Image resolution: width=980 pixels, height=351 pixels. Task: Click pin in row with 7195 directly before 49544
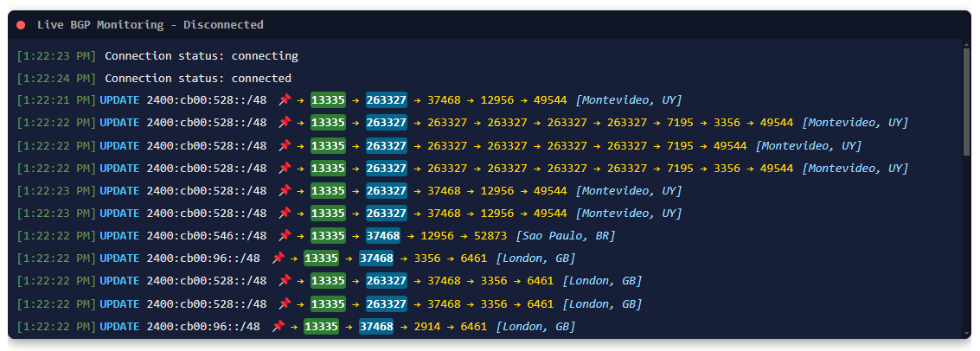[x=285, y=145]
